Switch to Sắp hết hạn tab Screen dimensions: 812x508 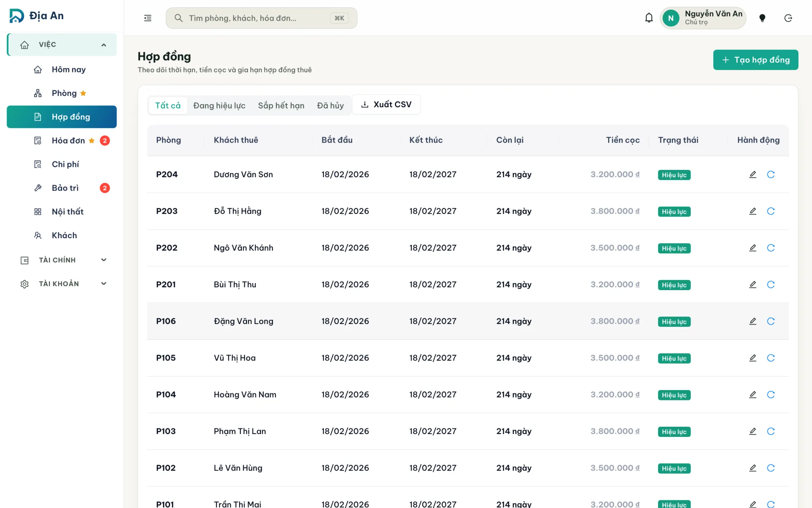pos(281,105)
